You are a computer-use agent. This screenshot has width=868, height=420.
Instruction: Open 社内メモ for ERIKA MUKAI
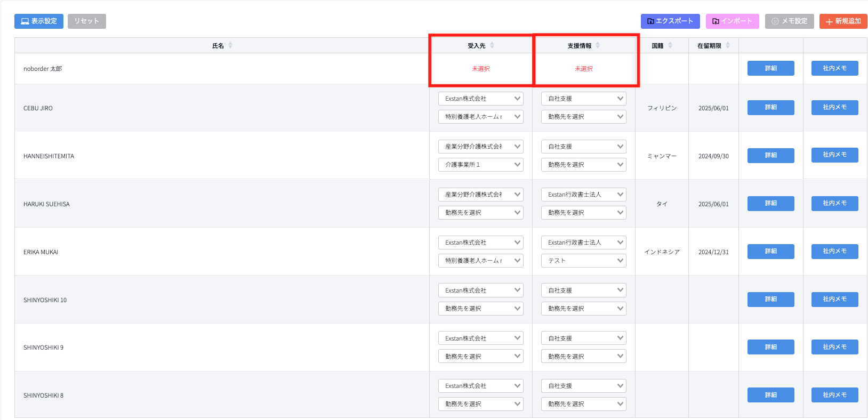[x=834, y=251]
